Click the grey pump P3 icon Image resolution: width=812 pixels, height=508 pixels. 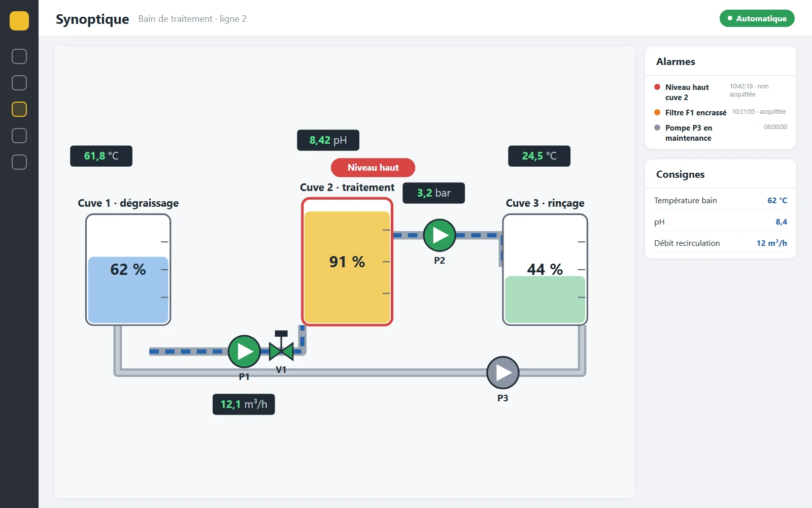pyautogui.click(x=503, y=372)
